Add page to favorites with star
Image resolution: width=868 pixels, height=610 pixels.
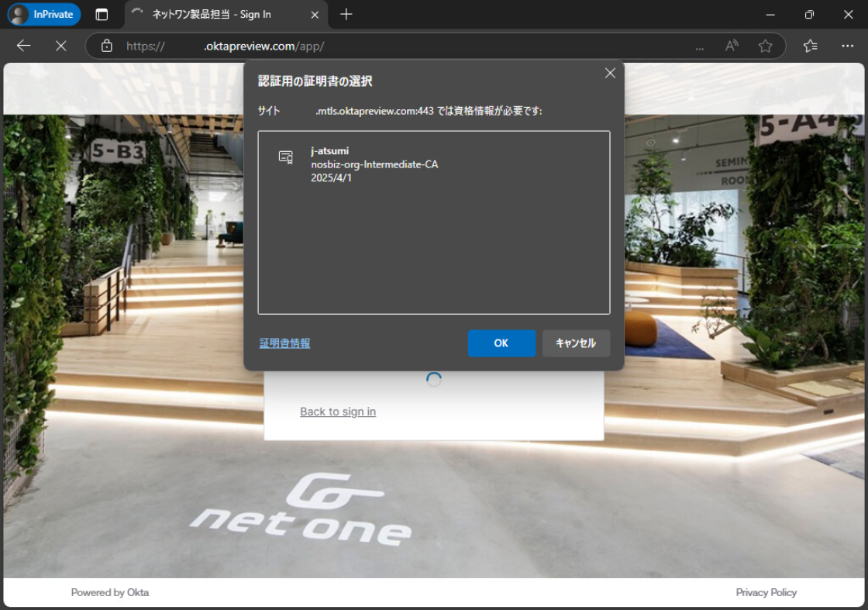[x=765, y=46]
